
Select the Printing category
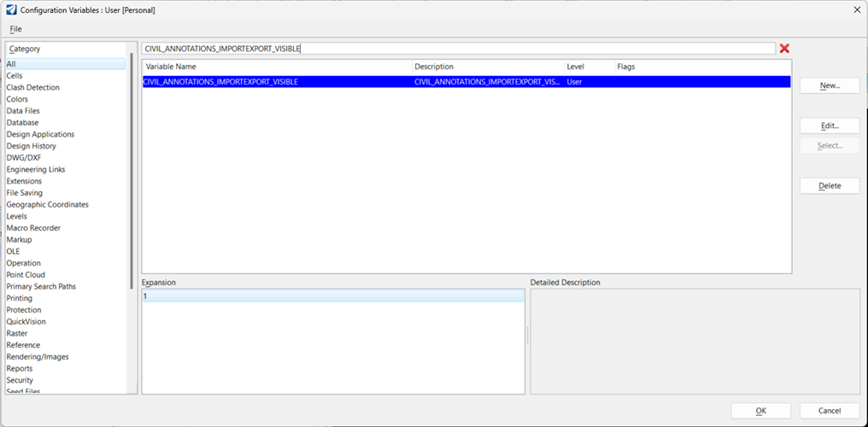pos(20,298)
